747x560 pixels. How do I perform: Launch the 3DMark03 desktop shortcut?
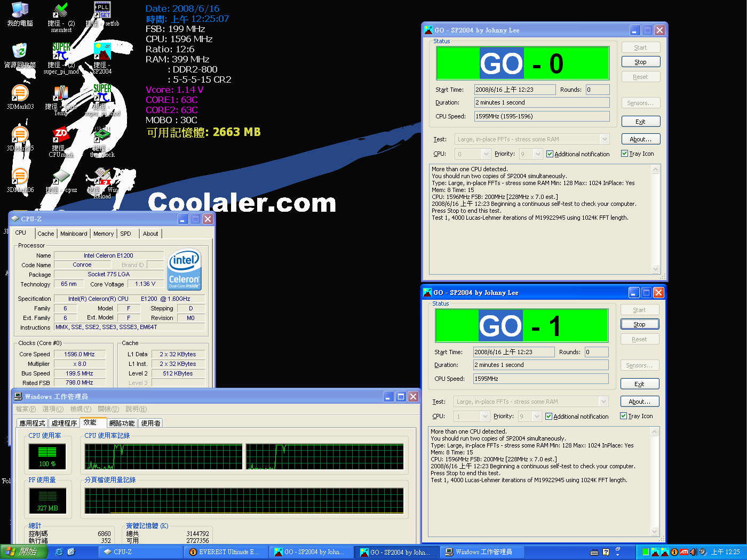tap(20, 92)
